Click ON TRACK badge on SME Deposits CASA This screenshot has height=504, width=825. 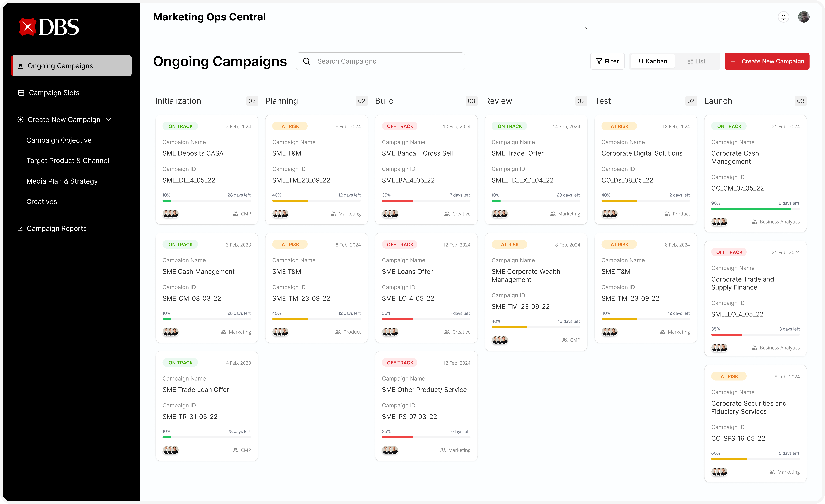coord(180,126)
